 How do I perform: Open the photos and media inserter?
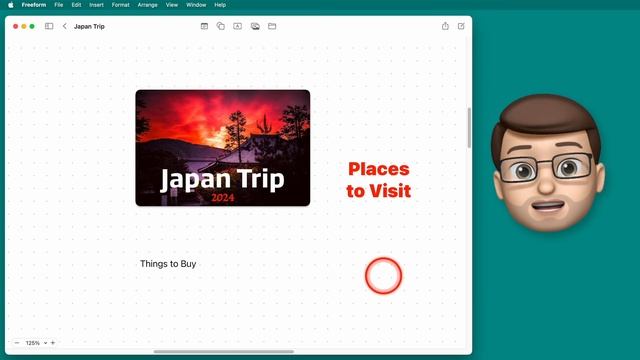point(255,26)
